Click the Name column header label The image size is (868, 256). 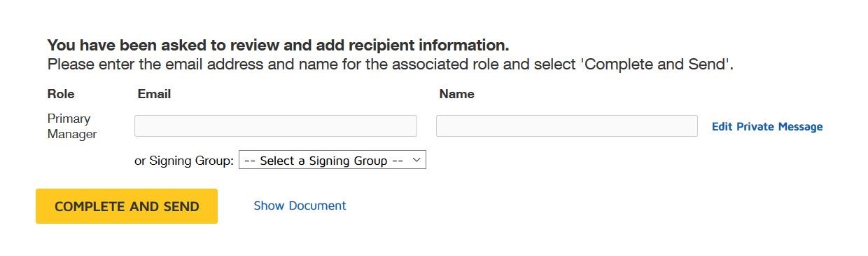tap(456, 94)
